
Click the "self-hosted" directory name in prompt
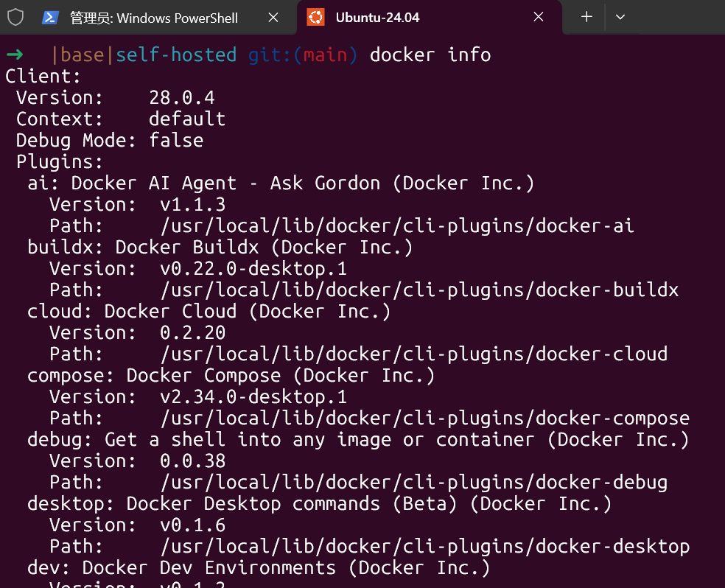click(176, 55)
